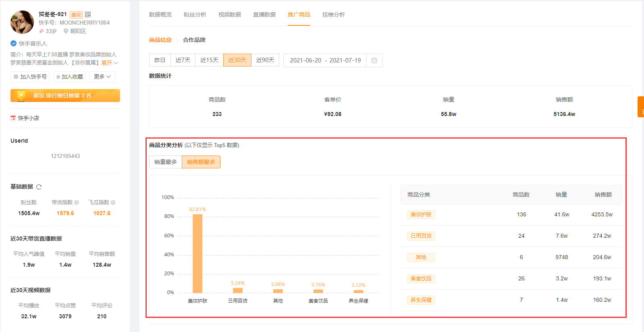
Task: Switch to 数据概览 tab
Action: 160,15
